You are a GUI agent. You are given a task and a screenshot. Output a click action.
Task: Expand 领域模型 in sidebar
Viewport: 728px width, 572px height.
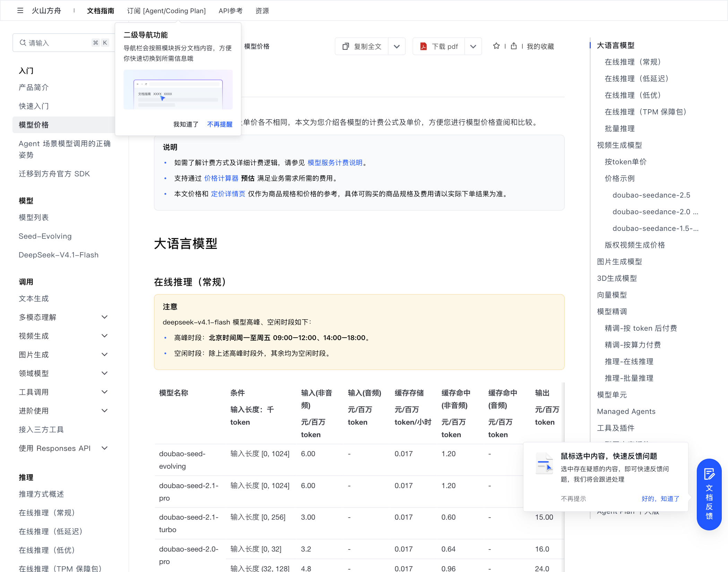click(104, 373)
